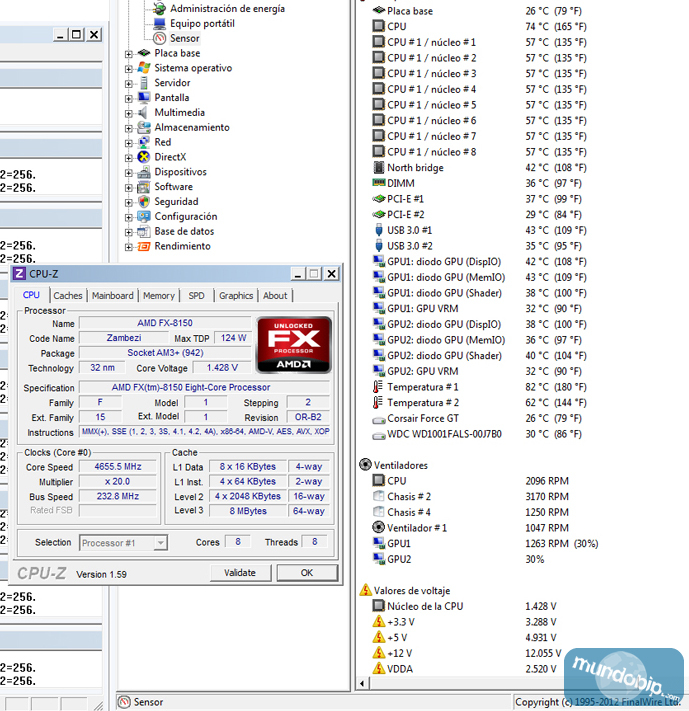This screenshot has height=711, width=689.
Task: Click the DirectX icon in tree
Action: click(x=144, y=157)
